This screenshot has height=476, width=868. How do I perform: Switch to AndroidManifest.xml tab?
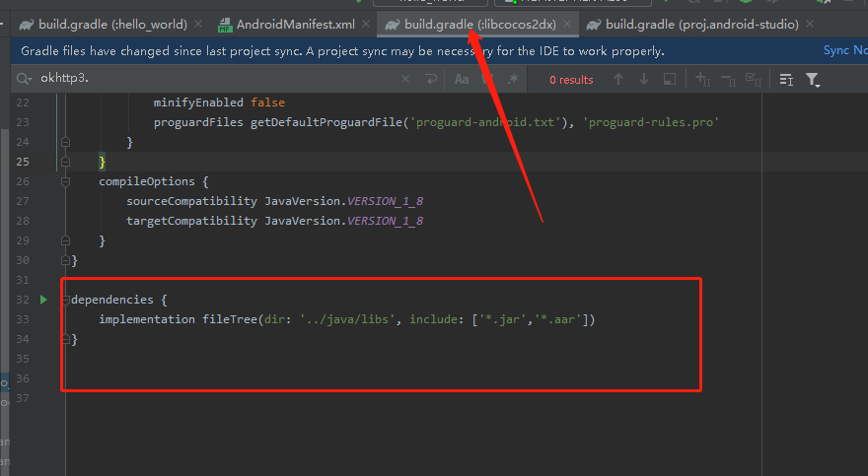pos(296,25)
